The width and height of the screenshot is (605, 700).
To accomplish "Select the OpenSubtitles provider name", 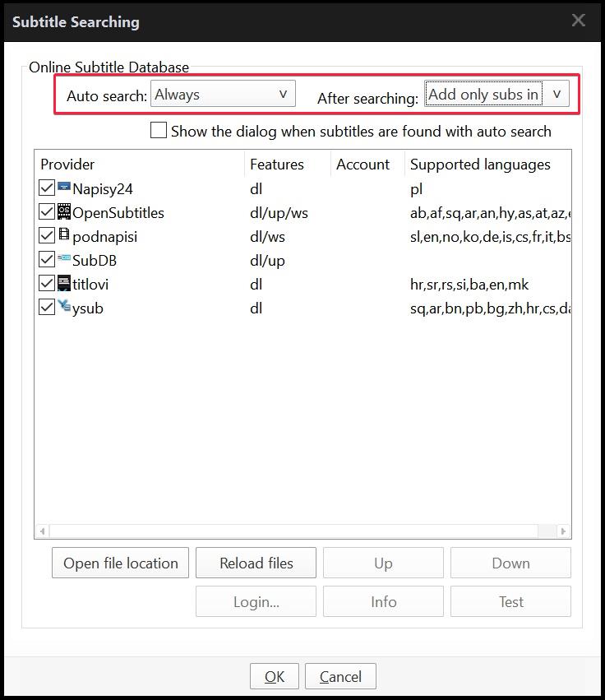I will pos(118,212).
